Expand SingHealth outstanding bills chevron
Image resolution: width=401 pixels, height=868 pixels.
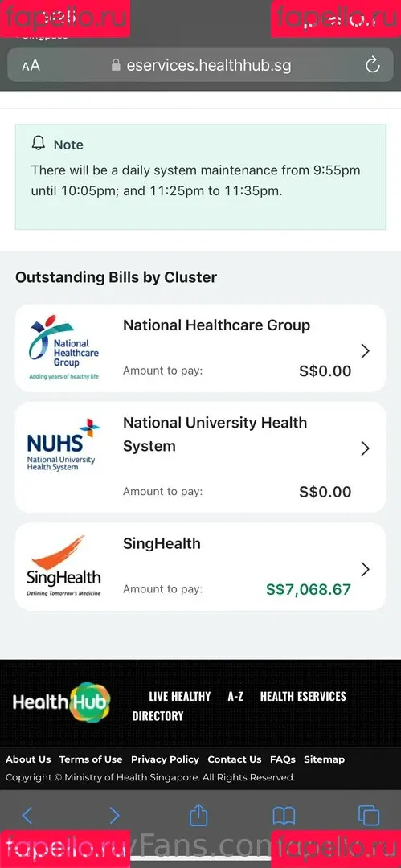point(365,569)
